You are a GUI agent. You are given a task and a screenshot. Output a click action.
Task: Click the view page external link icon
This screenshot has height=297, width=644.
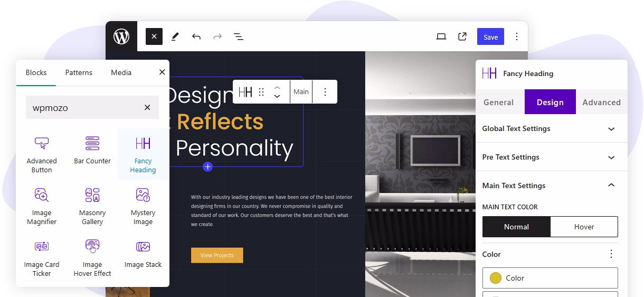click(x=462, y=36)
